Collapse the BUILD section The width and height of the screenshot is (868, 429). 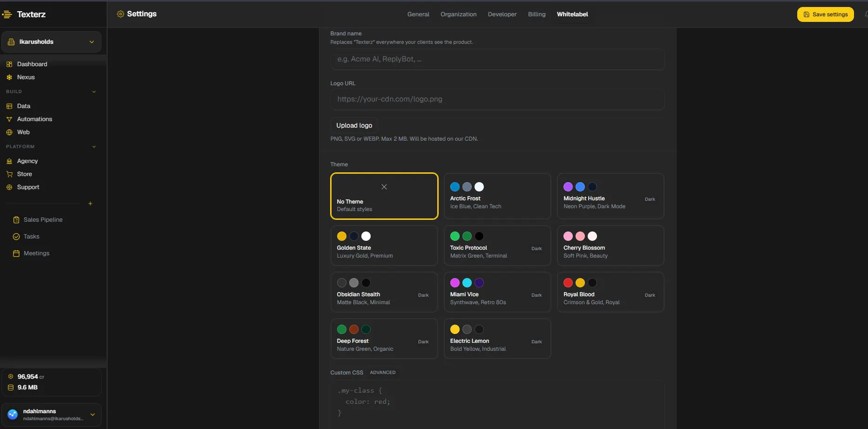point(94,92)
